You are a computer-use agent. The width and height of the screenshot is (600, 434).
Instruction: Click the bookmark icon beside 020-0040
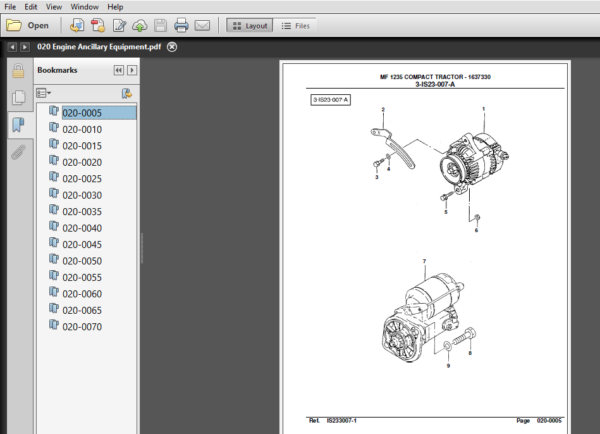54,226
